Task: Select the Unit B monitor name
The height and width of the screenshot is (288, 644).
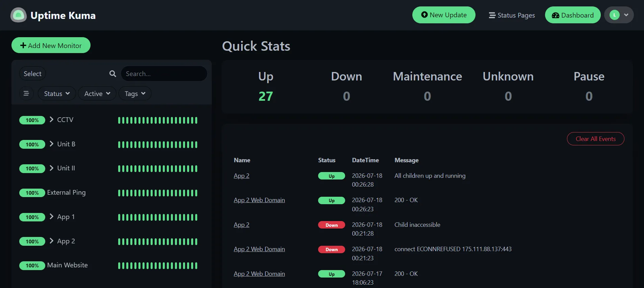Action: point(66,144)
